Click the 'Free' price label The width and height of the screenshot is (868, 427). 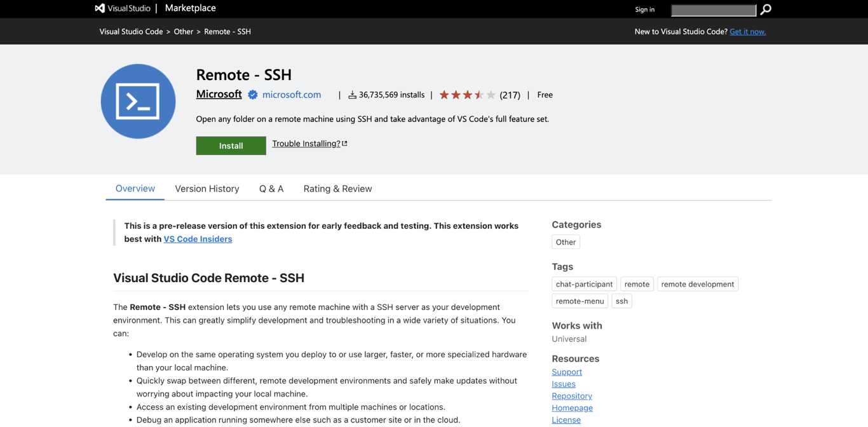pos(545,95)
